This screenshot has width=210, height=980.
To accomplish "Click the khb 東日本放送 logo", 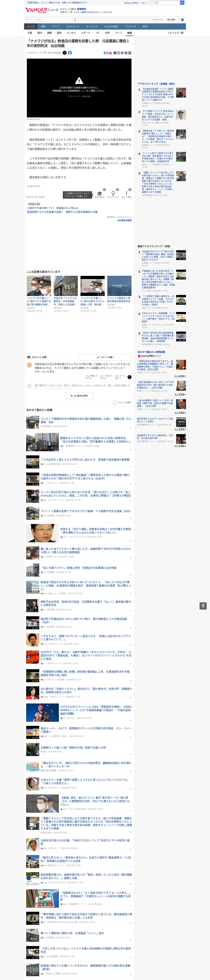I will pos(117,53).
